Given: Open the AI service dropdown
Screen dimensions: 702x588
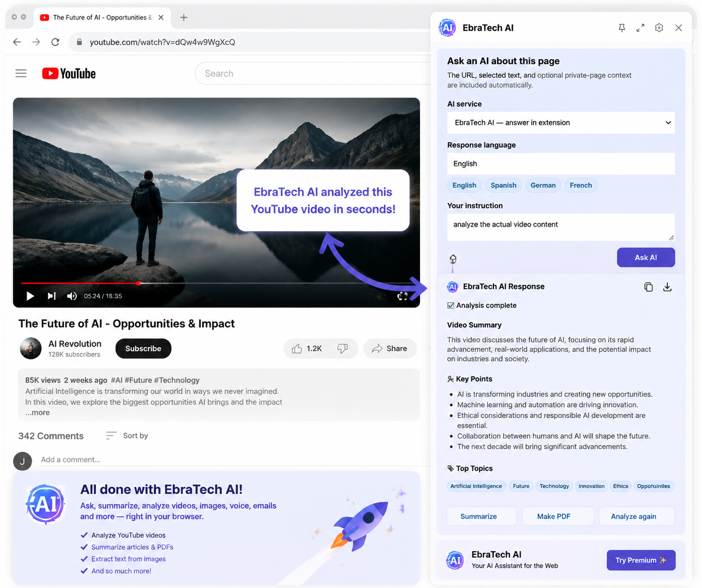Looking at the screenshot, I should [561, 123].
